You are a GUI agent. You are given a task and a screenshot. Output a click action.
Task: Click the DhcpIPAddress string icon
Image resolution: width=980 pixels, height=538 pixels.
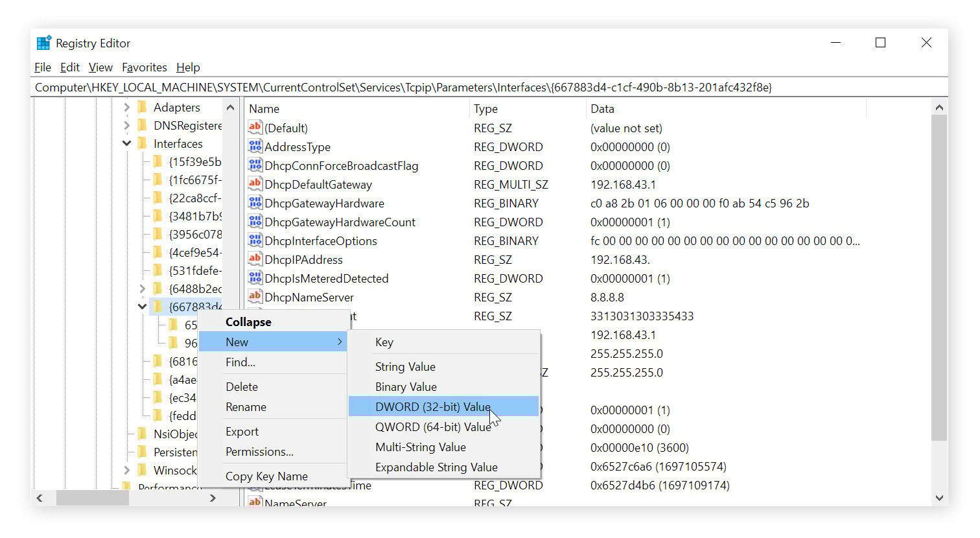[x=255, y=259]
